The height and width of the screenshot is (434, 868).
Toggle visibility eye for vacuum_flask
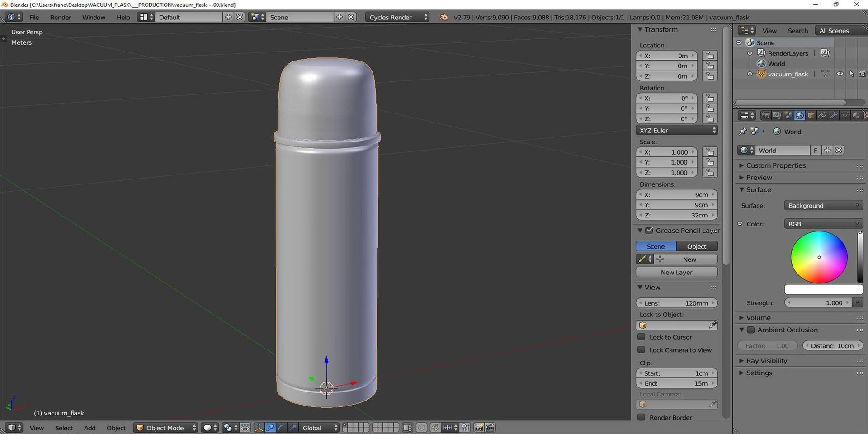point(840,74)
